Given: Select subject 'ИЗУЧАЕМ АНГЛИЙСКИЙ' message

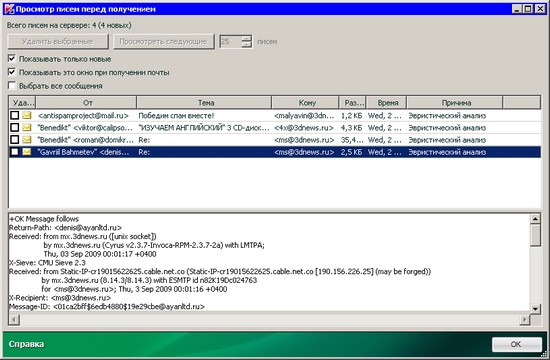Looking at the screenshot, I should coord(204,128).
